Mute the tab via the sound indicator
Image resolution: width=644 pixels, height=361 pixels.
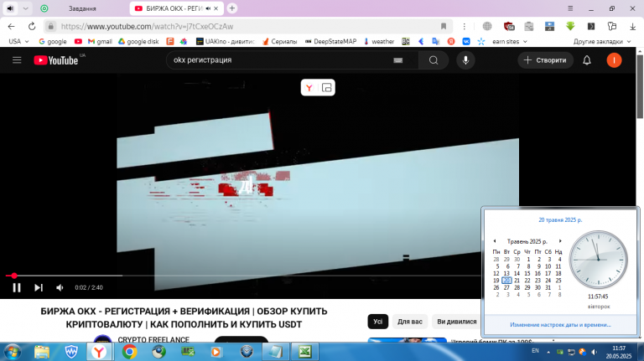pos(10,8)
